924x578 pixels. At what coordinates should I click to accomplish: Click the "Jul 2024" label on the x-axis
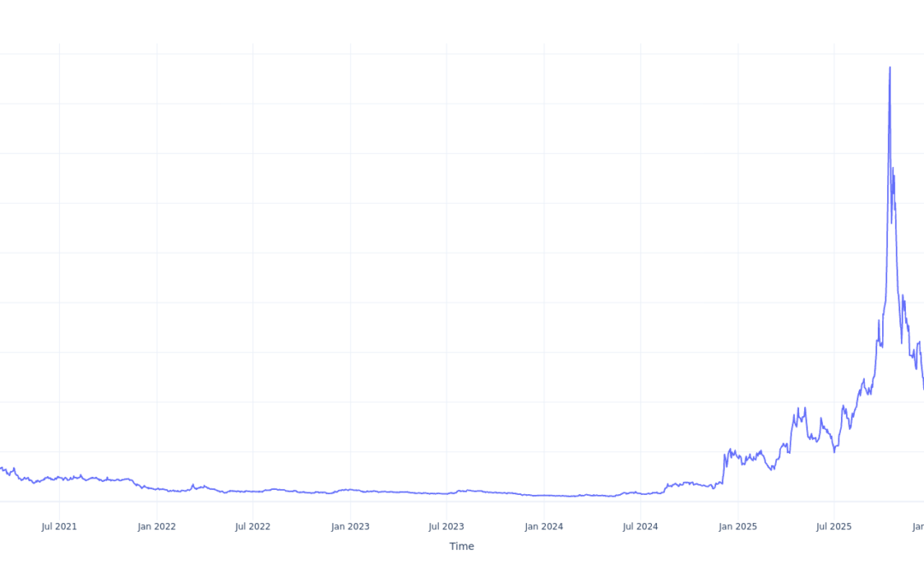pos(642,527)
